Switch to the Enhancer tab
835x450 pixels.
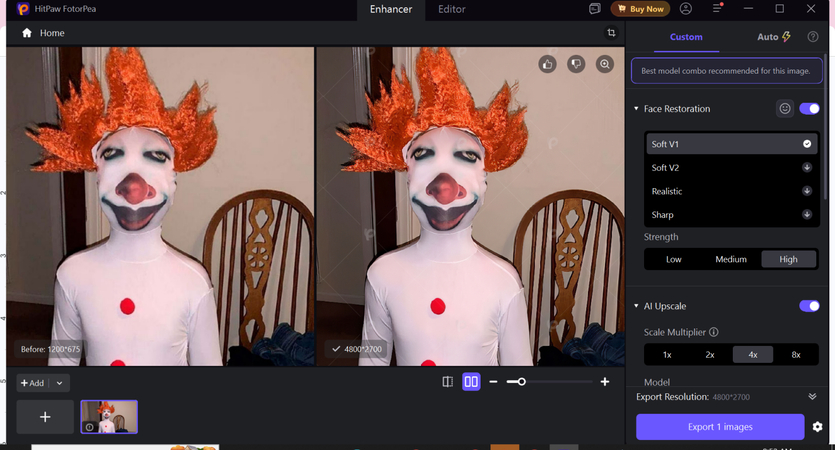391,9
